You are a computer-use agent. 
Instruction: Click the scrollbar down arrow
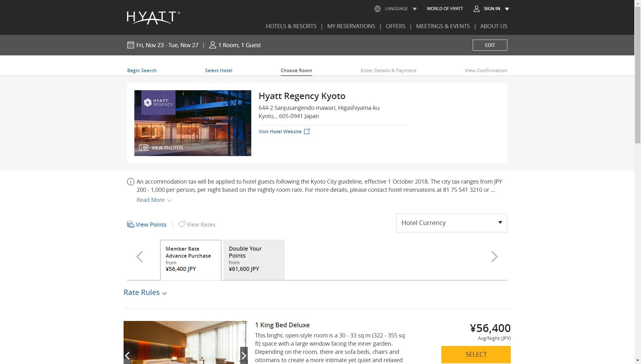(x=638, y=361)
